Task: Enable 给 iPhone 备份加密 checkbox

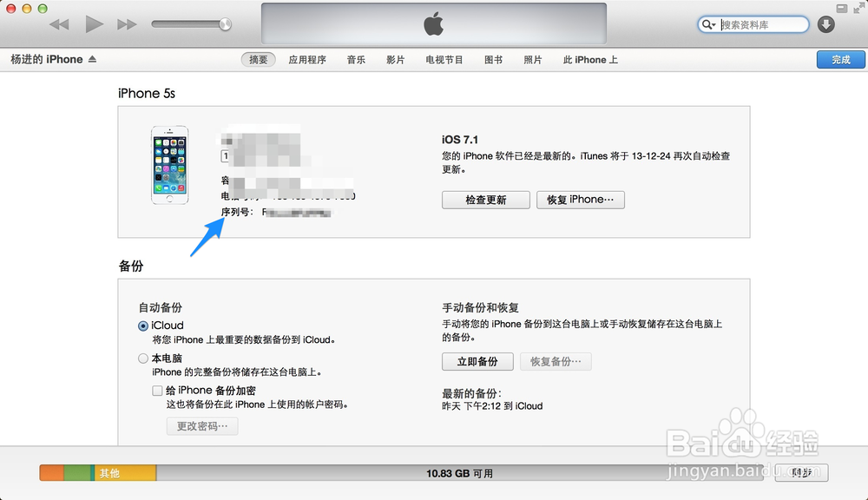Action: pyautogui.click(x=157, y=391)
